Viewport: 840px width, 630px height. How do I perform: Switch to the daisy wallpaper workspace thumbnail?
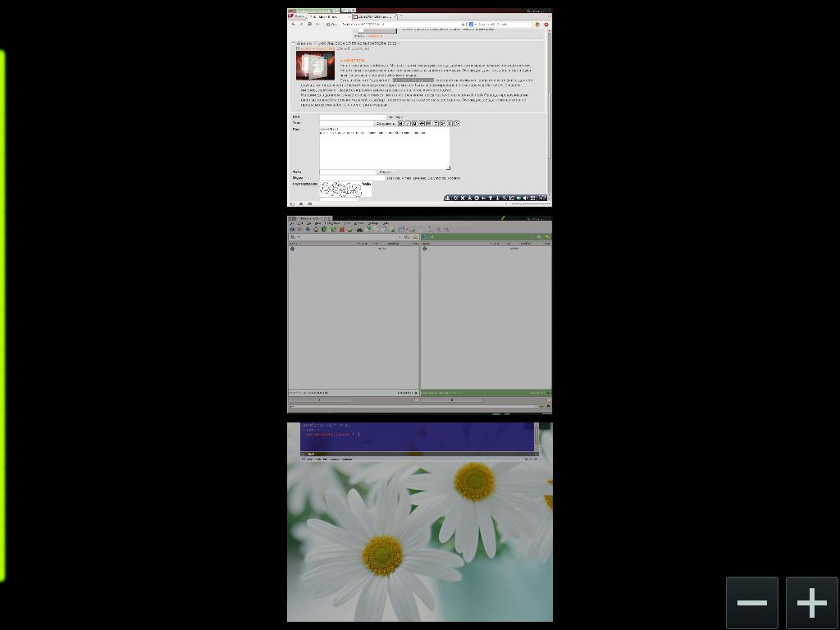(419, 522)
